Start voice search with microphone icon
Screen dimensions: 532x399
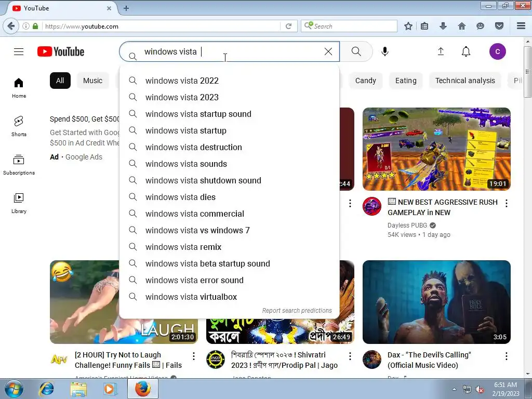click(385, 51)
